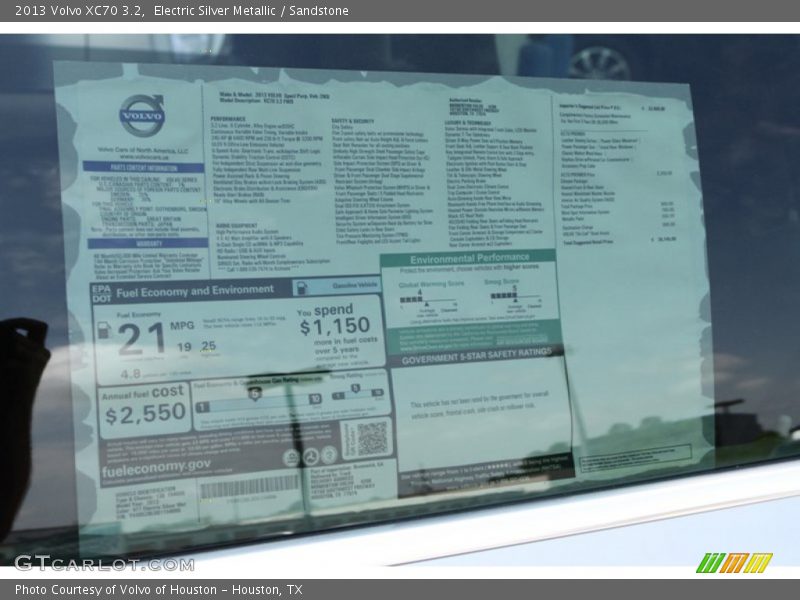The image size is (800, 600).
Task: Click the 'WARRANTY' blue bar
Action: pos(148,244)
